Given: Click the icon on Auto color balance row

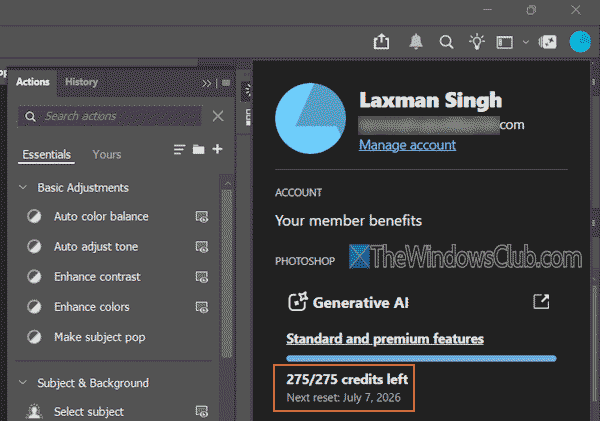Looking at the screenshot, I should click(34, 217).
